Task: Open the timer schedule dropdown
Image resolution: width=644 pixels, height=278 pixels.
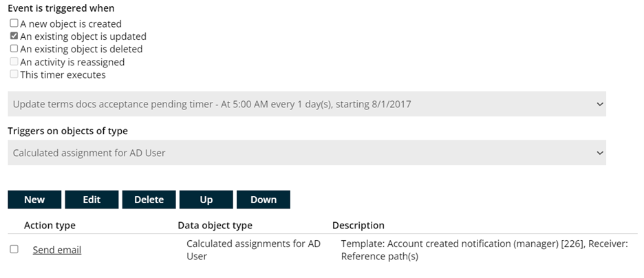Action: [x=307, y=104]
